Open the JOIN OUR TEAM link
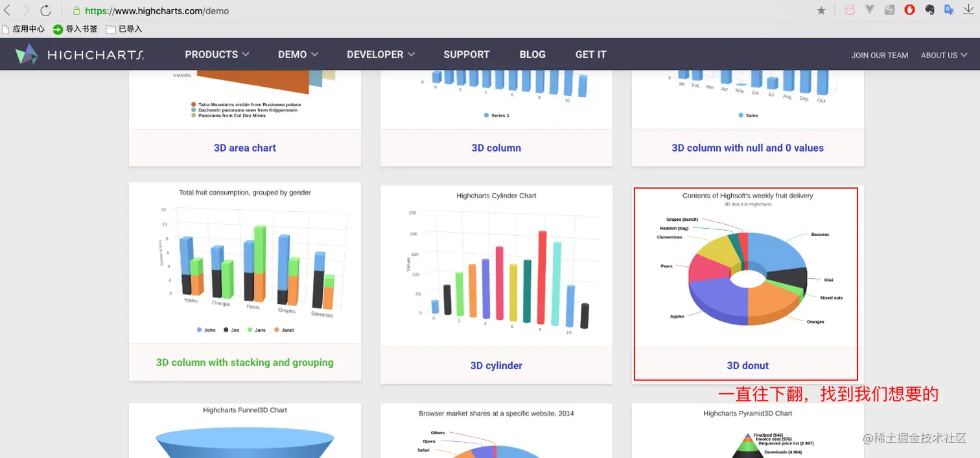 (x=880, y=55)
